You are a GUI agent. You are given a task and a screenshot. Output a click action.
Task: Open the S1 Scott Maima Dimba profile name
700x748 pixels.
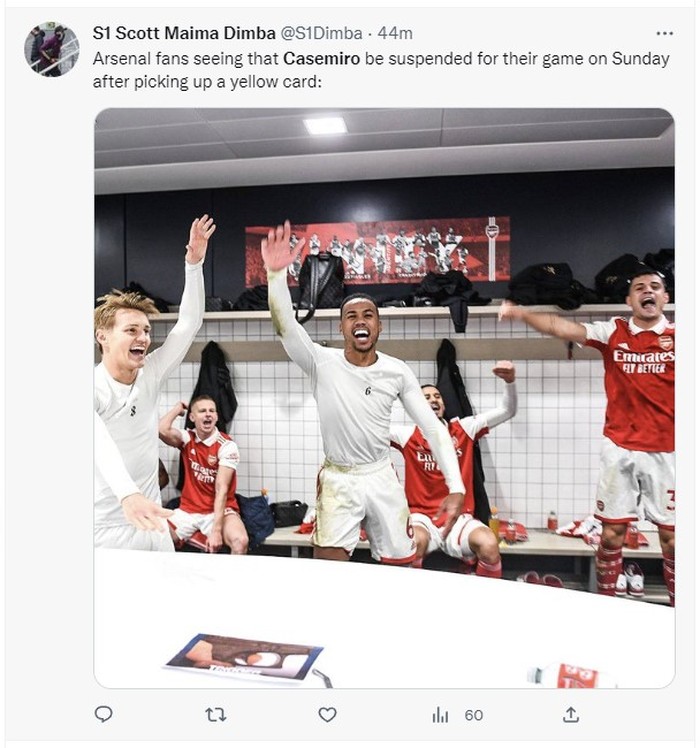[x=175, y=34]
